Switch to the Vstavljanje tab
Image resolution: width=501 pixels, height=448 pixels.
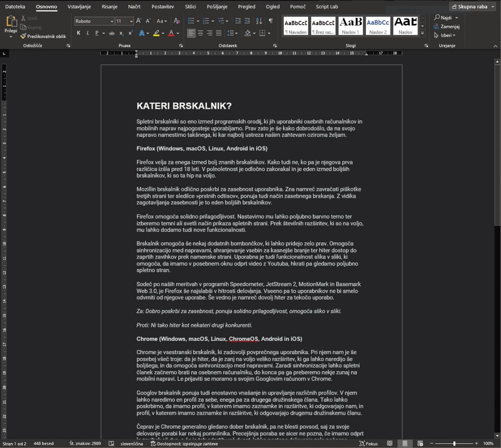(x=79, y=7)
